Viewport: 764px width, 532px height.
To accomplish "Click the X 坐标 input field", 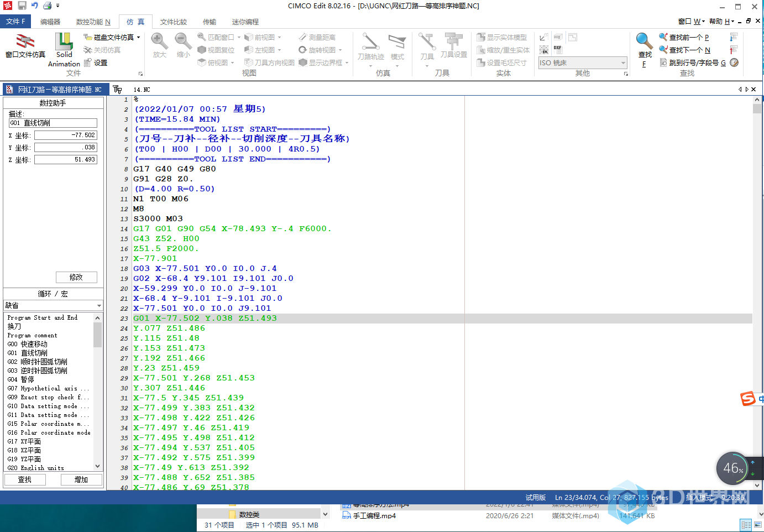I will click(x=66, y=135).
